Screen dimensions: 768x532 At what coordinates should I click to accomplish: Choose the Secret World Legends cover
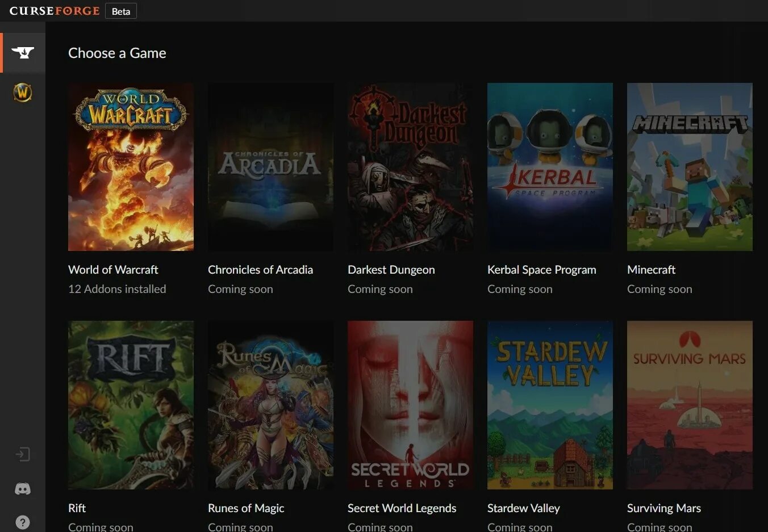[x=410, y=405]
